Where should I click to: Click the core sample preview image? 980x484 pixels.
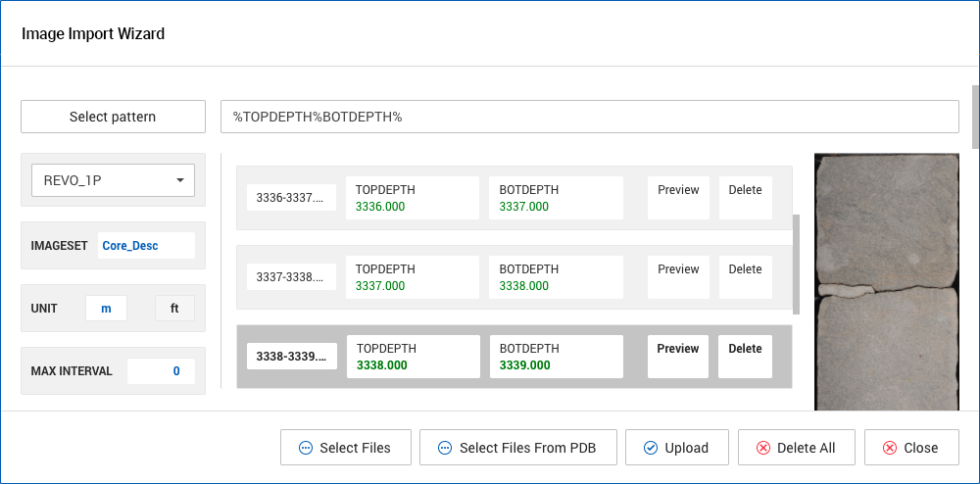[x=886, y=282]
